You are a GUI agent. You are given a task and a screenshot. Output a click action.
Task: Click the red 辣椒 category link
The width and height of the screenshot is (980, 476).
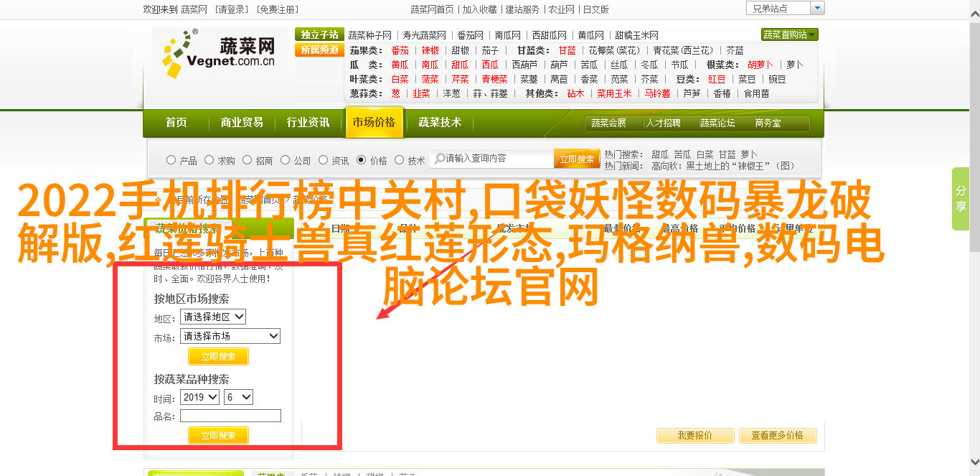(x=430, y=50)
